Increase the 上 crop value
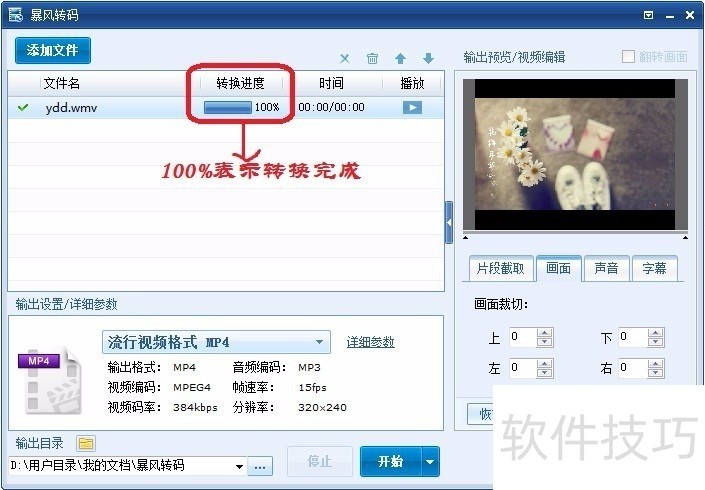Screen dimensions: 705x490 545,333
